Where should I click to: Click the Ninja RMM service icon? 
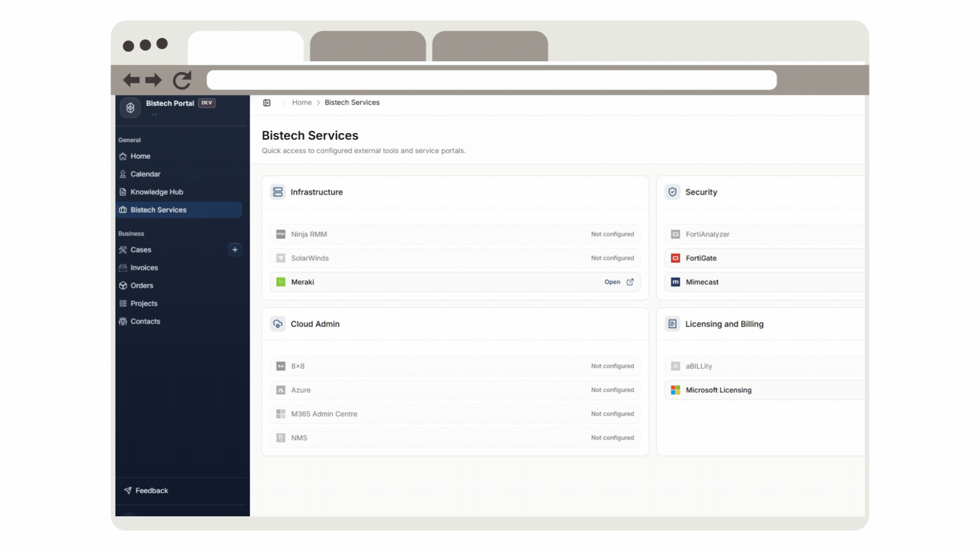(281, 234)
